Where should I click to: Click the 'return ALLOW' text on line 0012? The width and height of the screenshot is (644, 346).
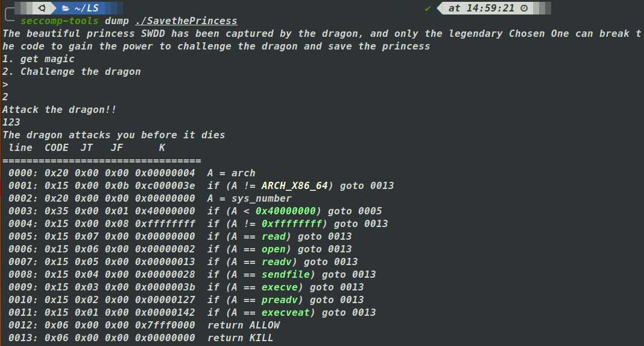point(243,325)
